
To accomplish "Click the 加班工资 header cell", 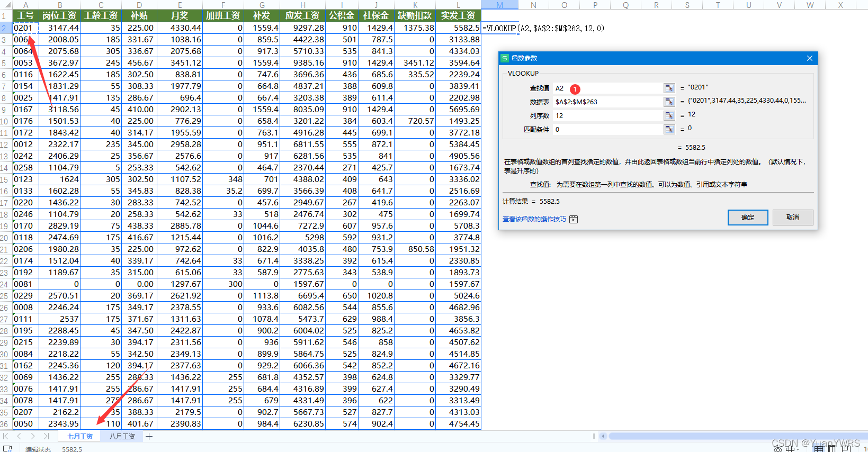I will coord(223,16).
